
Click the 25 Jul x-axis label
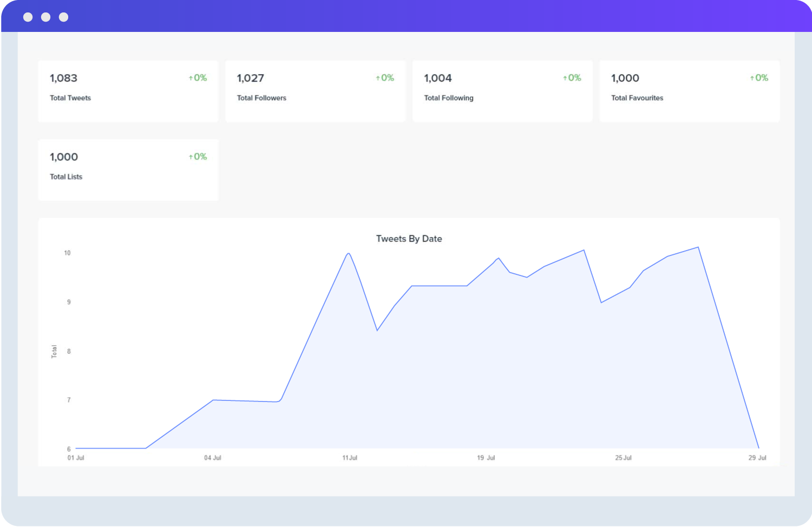point(623,458)
